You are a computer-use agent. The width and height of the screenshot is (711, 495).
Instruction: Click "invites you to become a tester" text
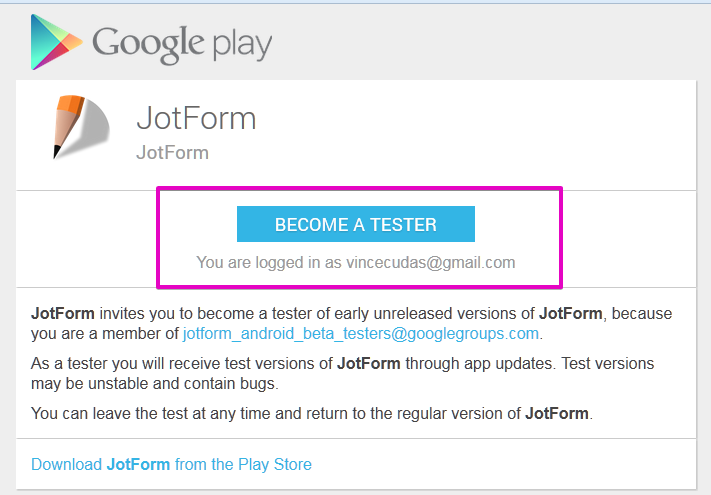tap(200, 313)
